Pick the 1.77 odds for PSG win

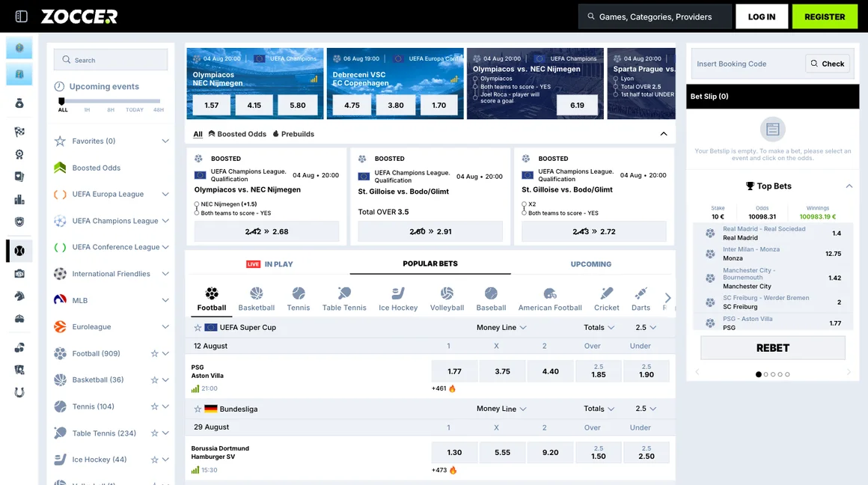[x=454, y=371]
